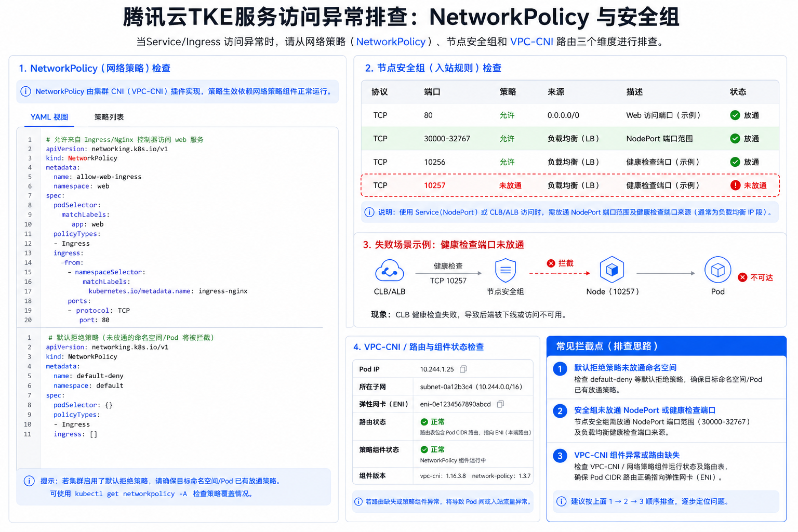This screenshot has height=532, width=798.
Task: Click green check icon in port 10256 row
Action: [735, 162]
